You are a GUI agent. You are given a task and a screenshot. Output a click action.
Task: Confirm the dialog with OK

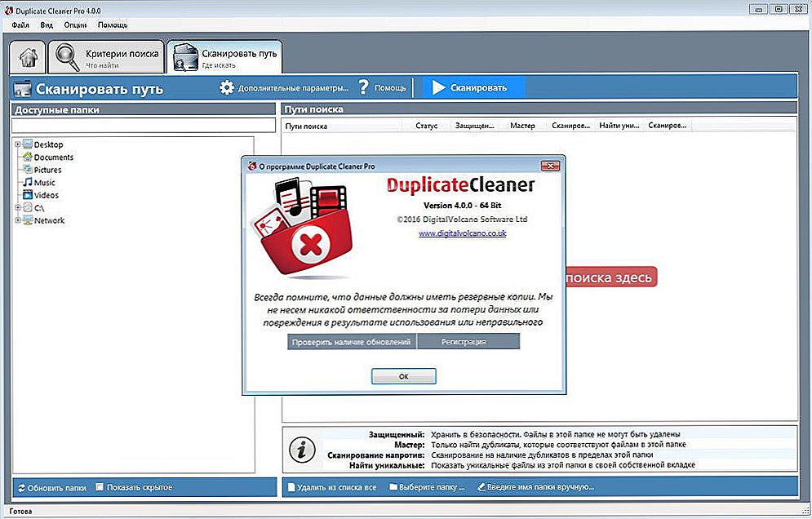coord(403,376)
